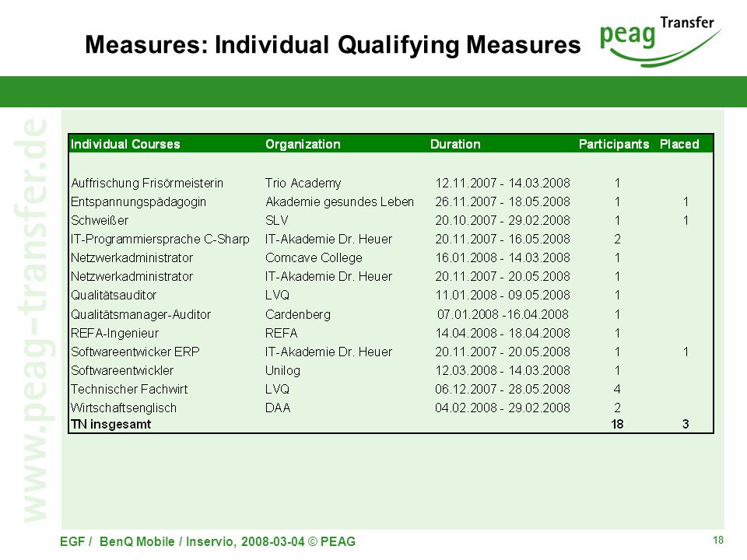Click footer text 'EGF / BenQ Mobile / Inservio'
Image resolution: width=747 pixels, height=560 pixels.
click(x=148, y=542)
